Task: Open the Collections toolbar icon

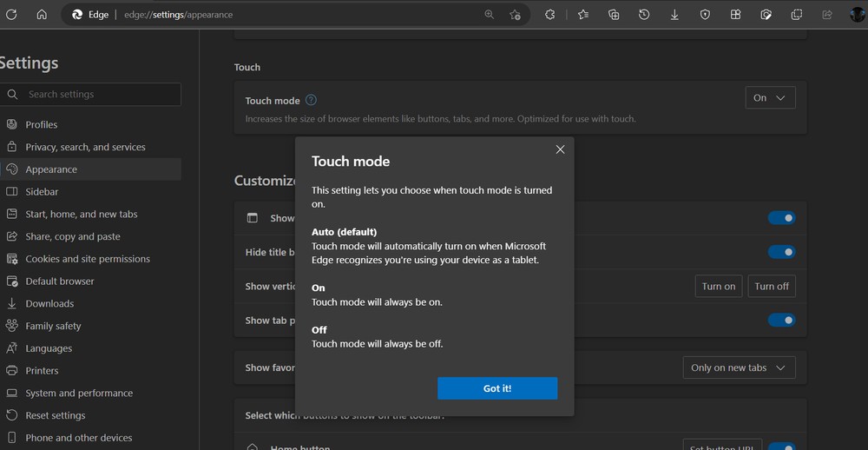Action: click(614, 15)
